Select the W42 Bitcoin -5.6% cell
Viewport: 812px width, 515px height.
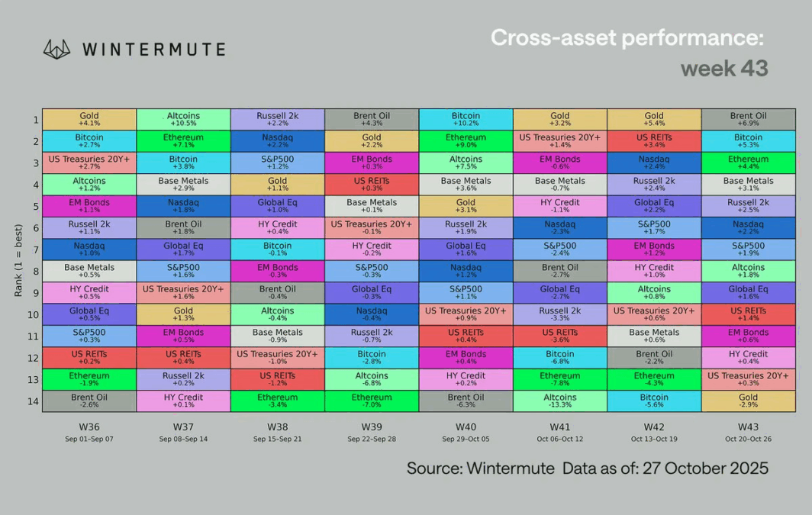(x=654, y=401)
